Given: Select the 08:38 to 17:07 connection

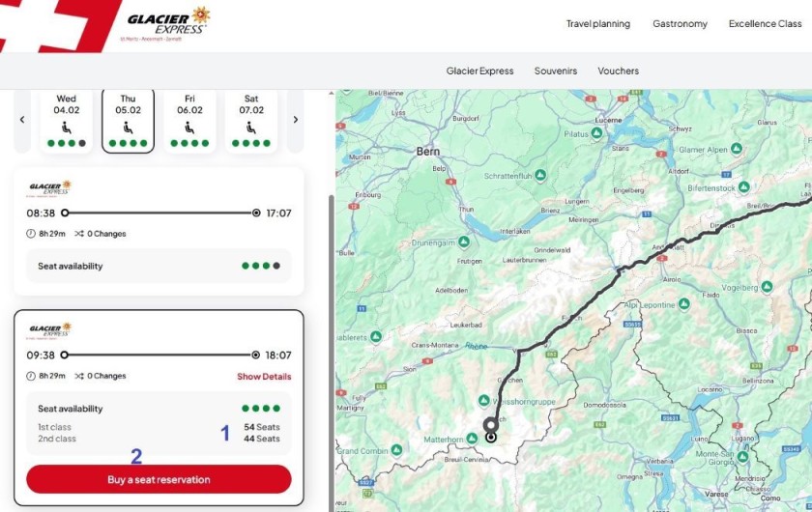Looking at the screenshot, I should [159, 232].
